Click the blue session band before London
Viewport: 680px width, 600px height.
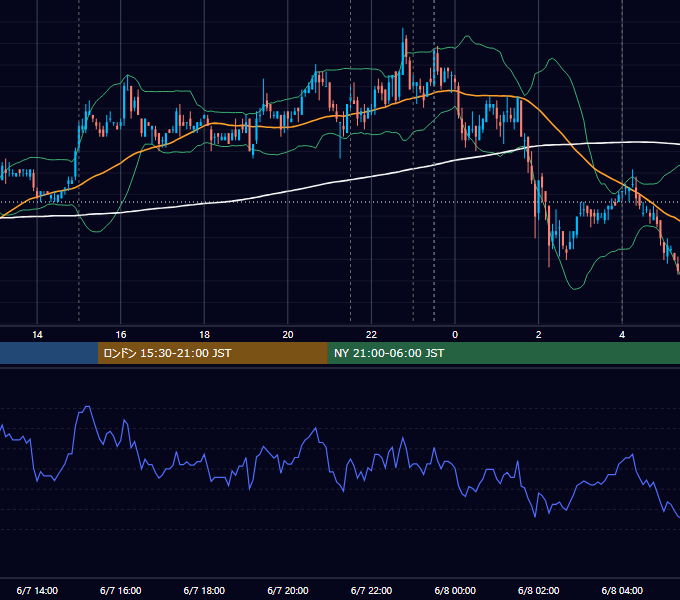pos(49,353)
